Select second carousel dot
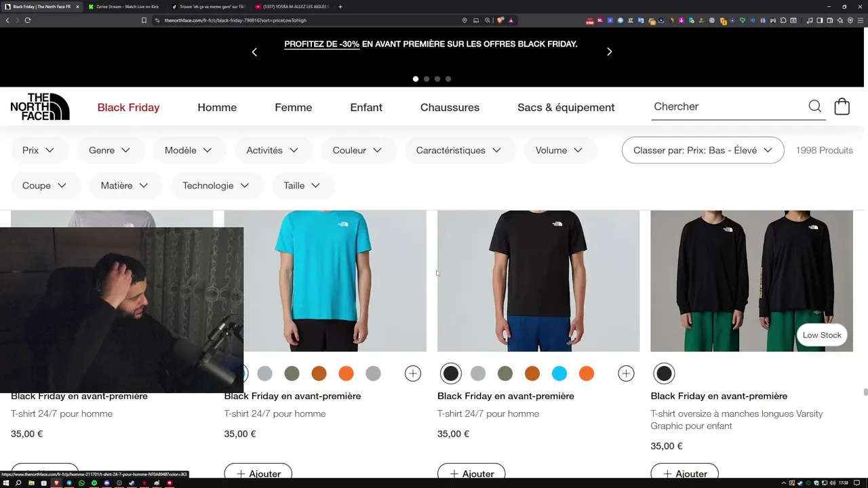The height and width of the screenshot is (488, 868). click(427, 79)
